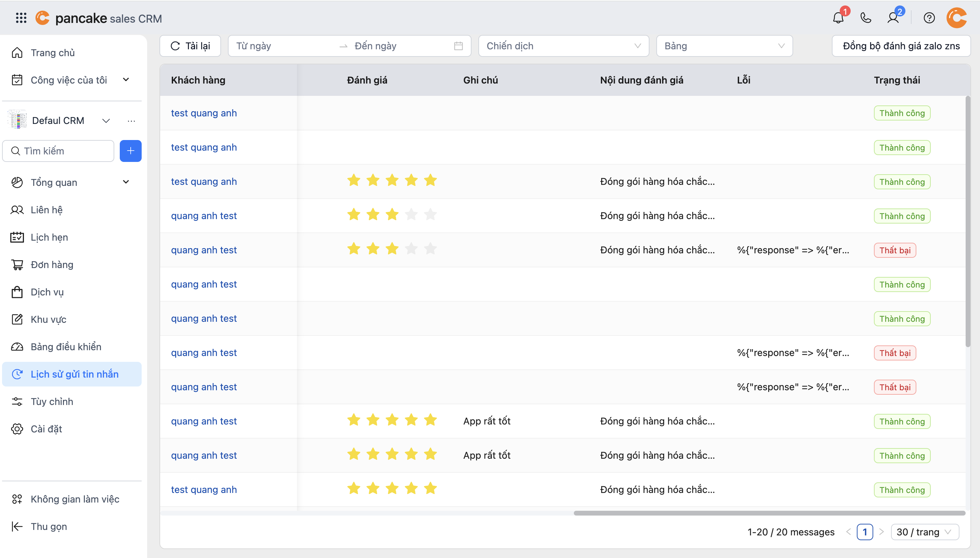
Task: Expand the Tổng quan sidebar section
Action: 126,182
